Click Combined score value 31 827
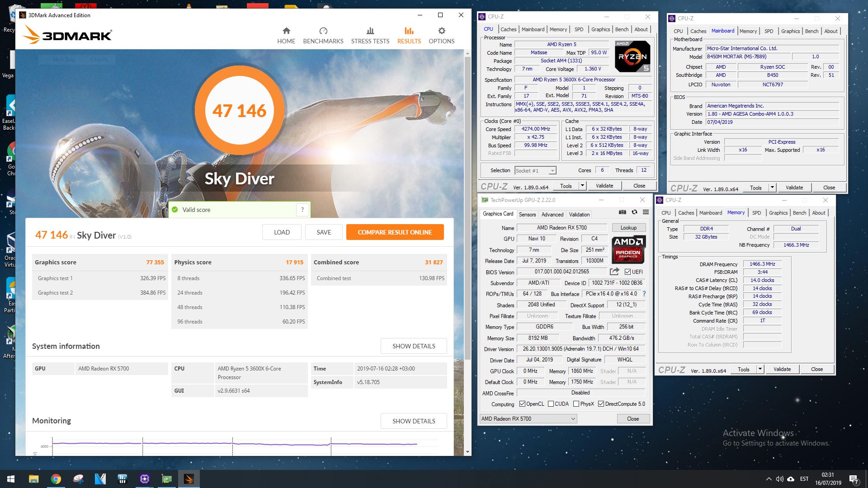 tap(434, 262)
